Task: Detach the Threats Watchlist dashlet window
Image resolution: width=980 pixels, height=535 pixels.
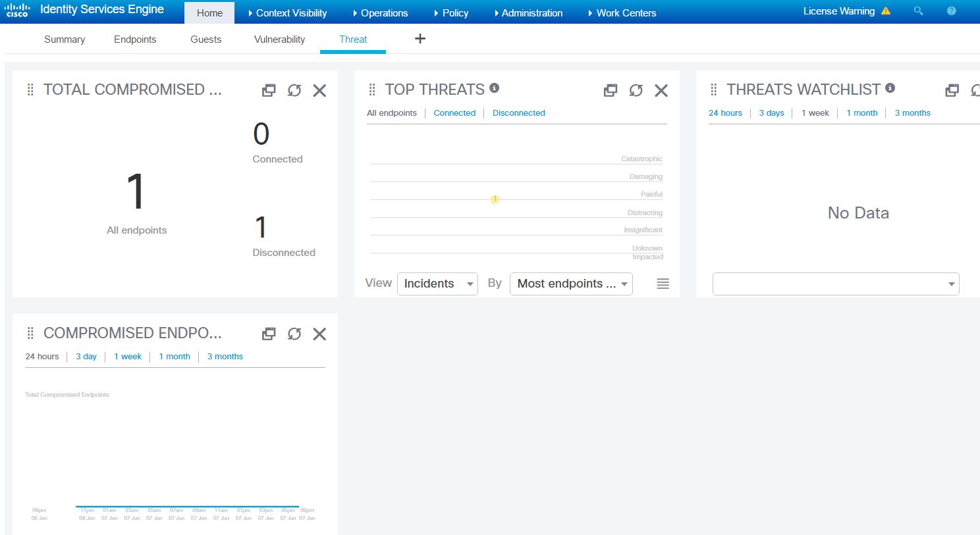Action: coord(952,91)
